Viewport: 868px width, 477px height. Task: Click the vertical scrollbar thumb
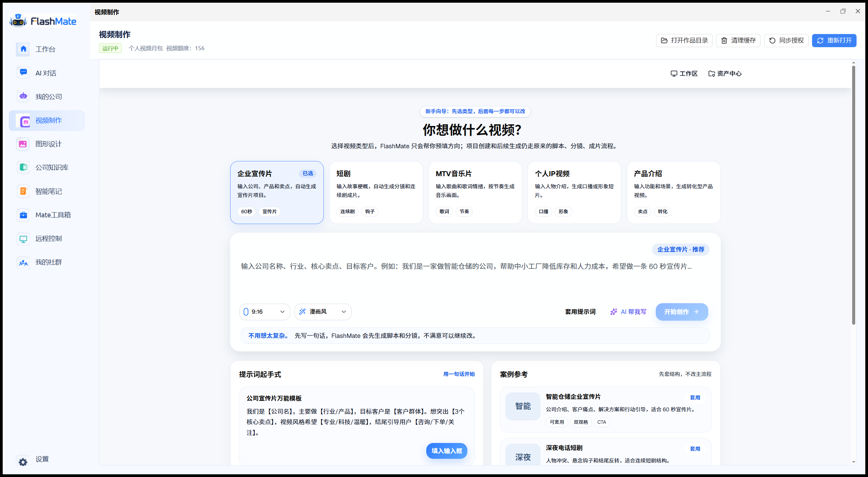point(854,195)
